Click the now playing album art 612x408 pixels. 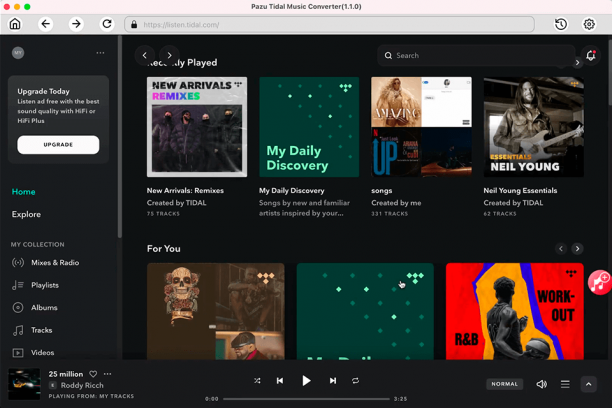coord(24,384)
